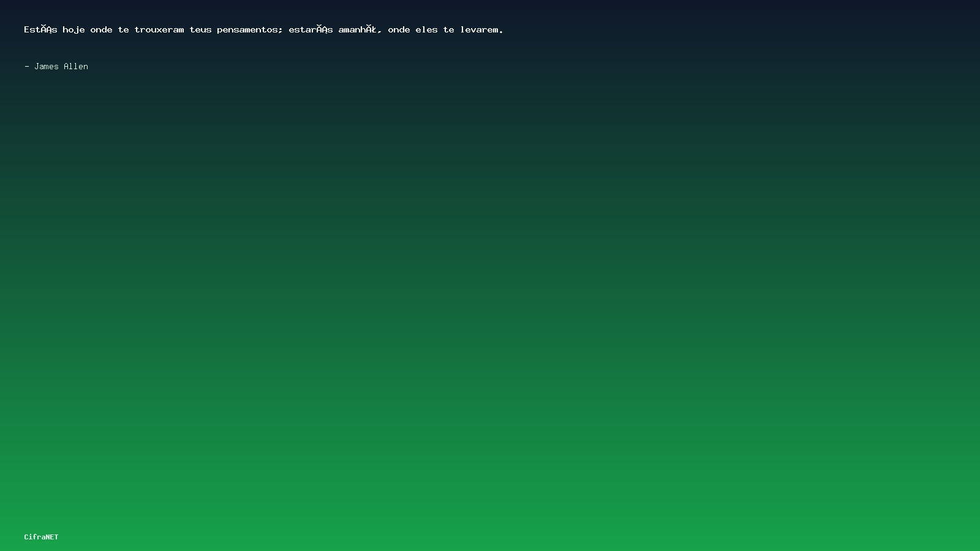This screenshot has width=980, height=551.
Task: Click the quote text starting with "Est"
Action: pos(263,29)
